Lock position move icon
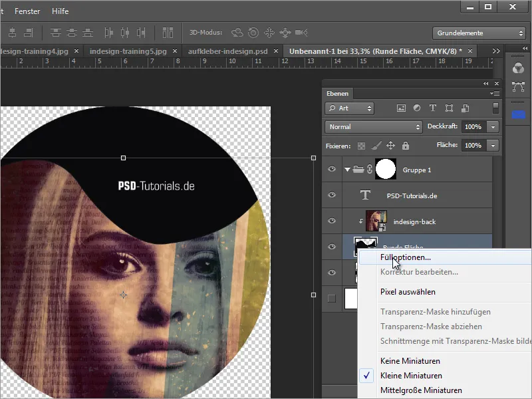The width and height of the screenshot is (532, 399). coord(390,146)
